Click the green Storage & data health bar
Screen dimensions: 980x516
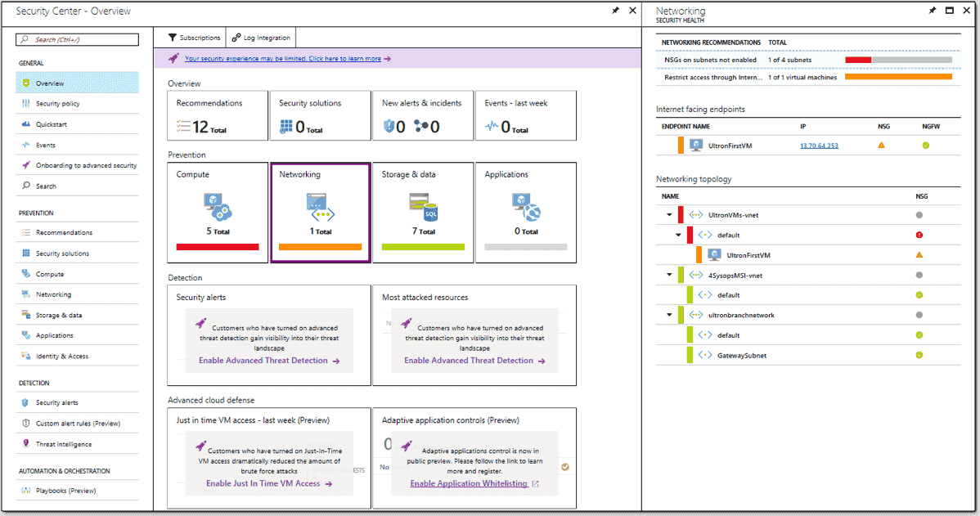423,247
